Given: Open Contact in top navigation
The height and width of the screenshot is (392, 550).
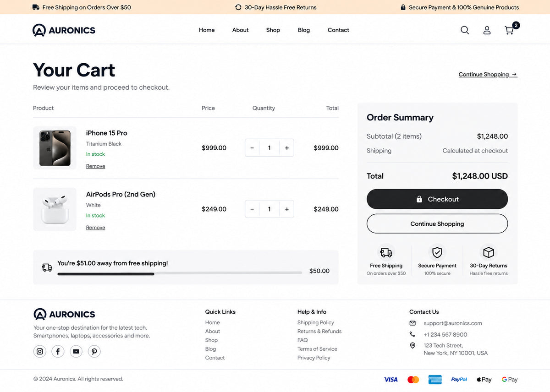Looking at the screenshot, I should pos(338,30).
